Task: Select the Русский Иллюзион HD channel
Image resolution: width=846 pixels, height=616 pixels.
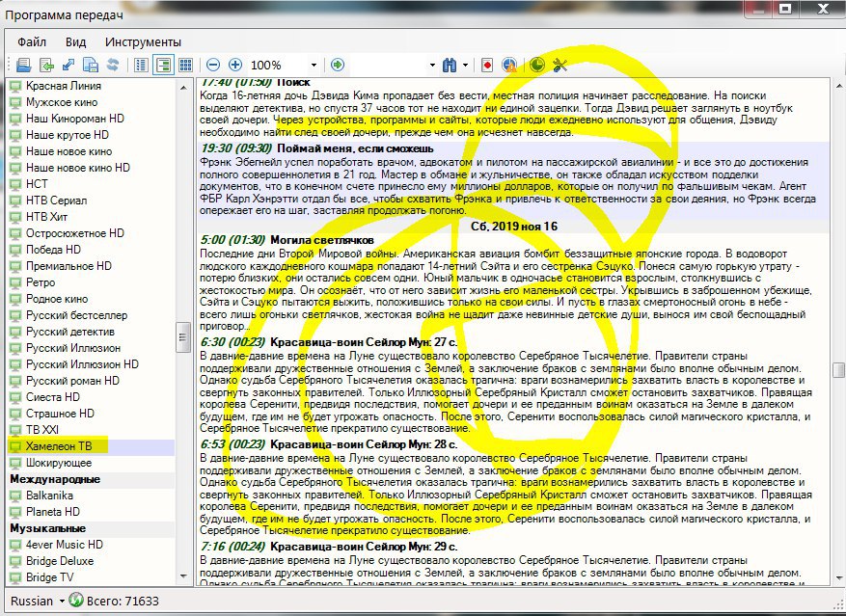Action: click(x=82, y=364)
